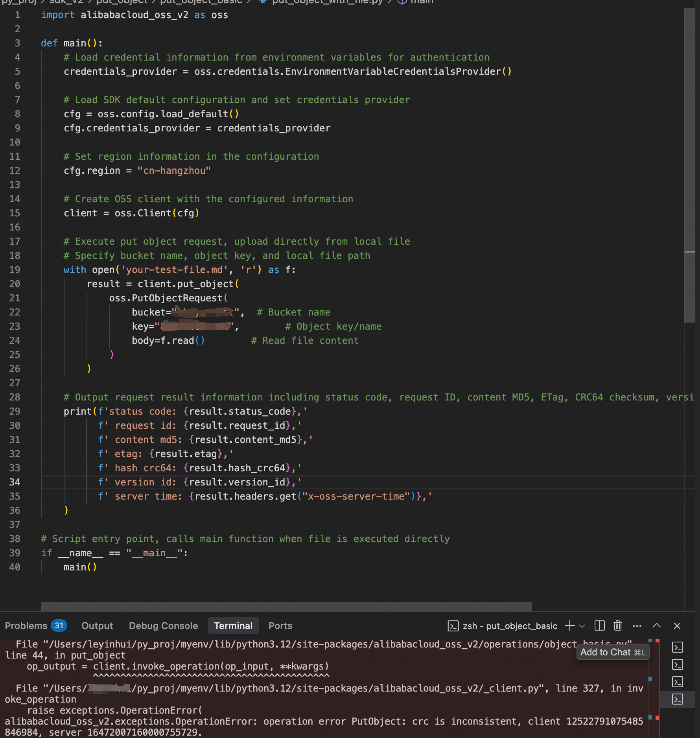Click 'result.version_id' on line 34

tap(237, 482)
